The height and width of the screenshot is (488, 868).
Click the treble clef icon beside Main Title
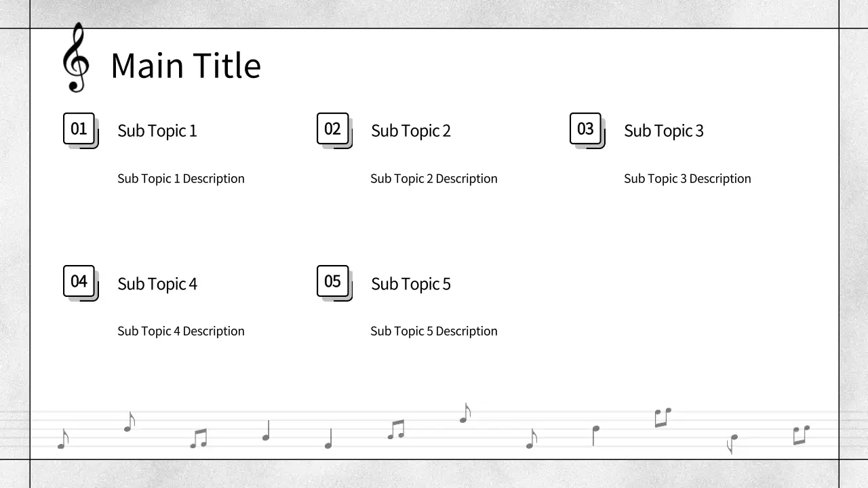tap(75, 58)
